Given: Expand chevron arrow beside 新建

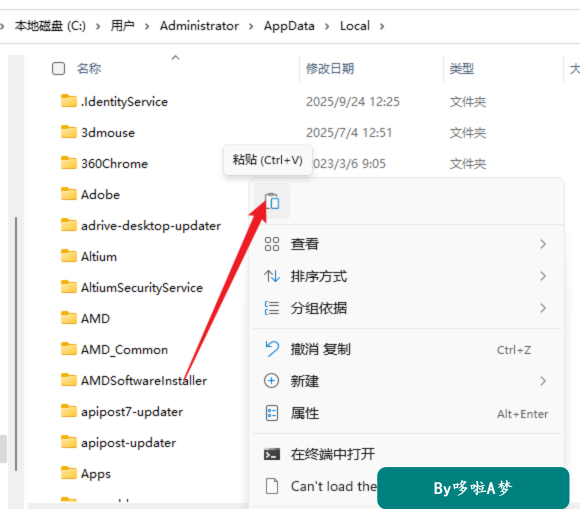Looking at the screenshot, I should tap(543, 381).
